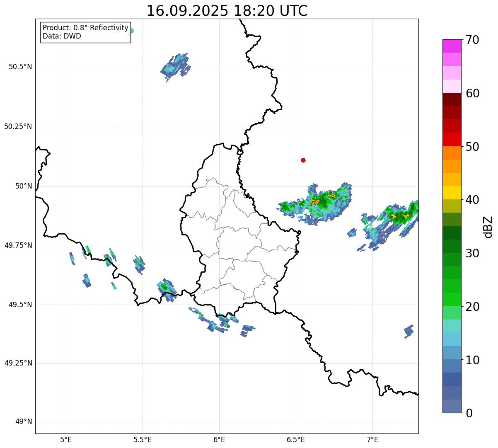
Task: Pick the yellow segment just above 40
Action: 452,193
